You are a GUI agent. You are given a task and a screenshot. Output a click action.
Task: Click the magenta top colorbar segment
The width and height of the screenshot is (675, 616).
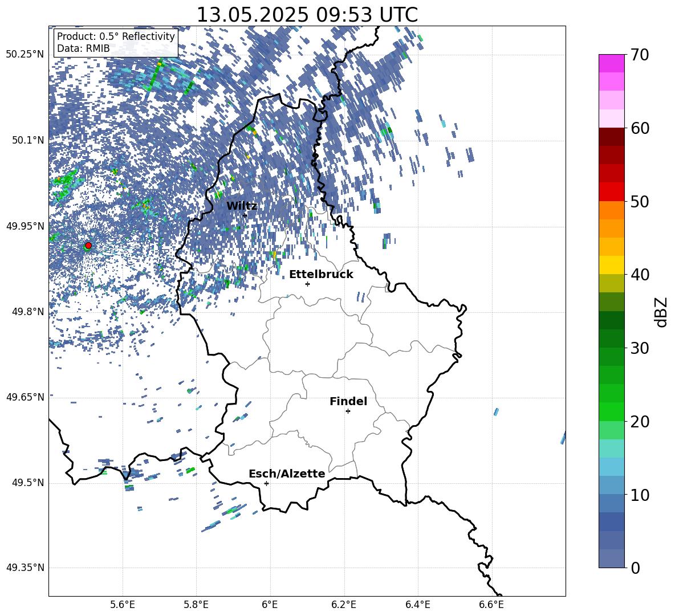[611, 63]
